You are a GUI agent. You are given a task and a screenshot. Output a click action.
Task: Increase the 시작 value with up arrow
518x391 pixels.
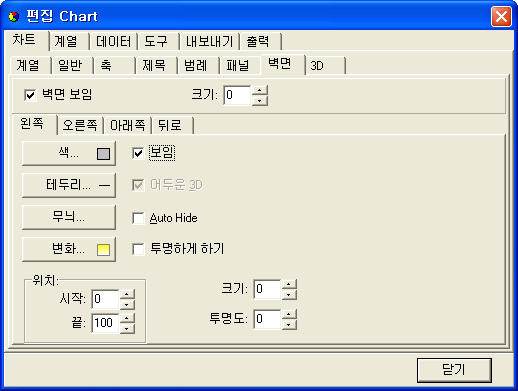(127, 294)
